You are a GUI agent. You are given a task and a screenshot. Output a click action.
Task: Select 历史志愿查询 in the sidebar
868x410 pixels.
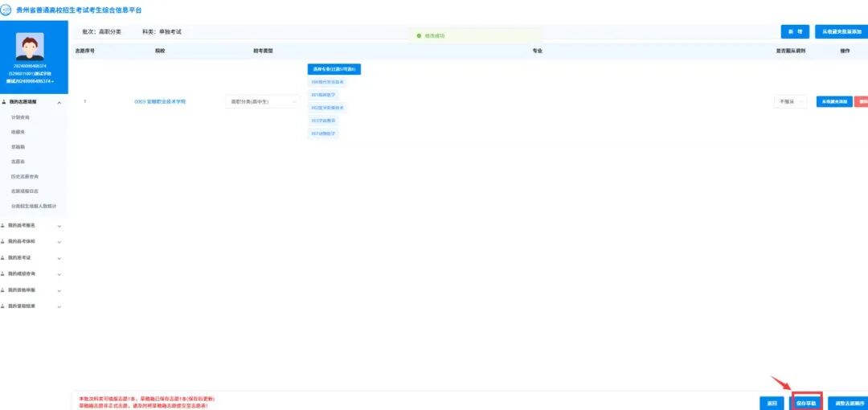coord(25,176)
